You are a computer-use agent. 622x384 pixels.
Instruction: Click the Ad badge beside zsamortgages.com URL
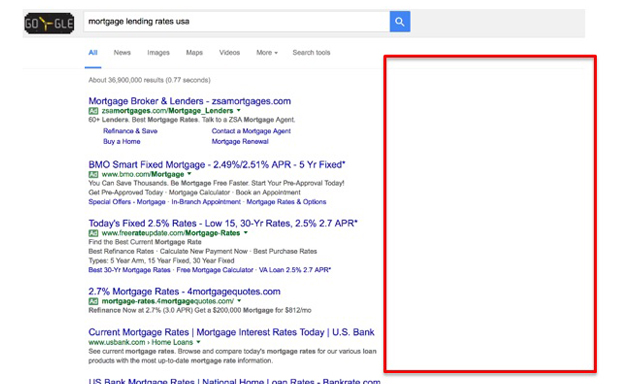93,111
